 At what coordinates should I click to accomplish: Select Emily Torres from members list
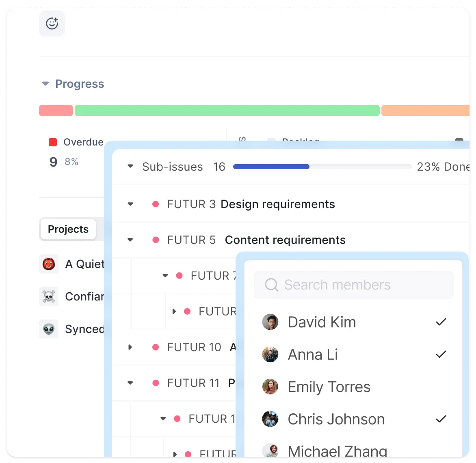pos(329,387)
